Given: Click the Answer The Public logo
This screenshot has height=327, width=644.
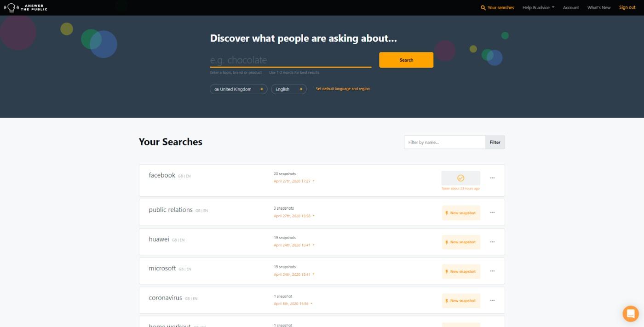Looking at the screenshot, I should coord(25,7).
